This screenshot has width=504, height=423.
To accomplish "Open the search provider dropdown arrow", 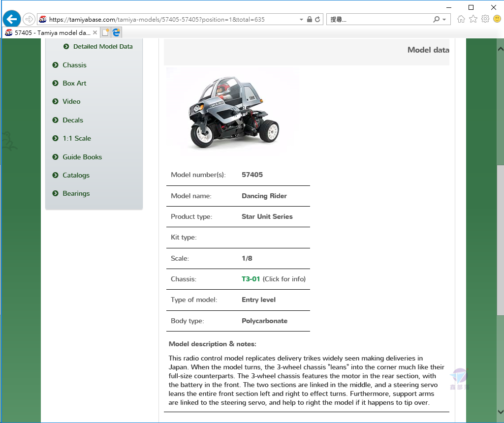I will click(444, 20).
